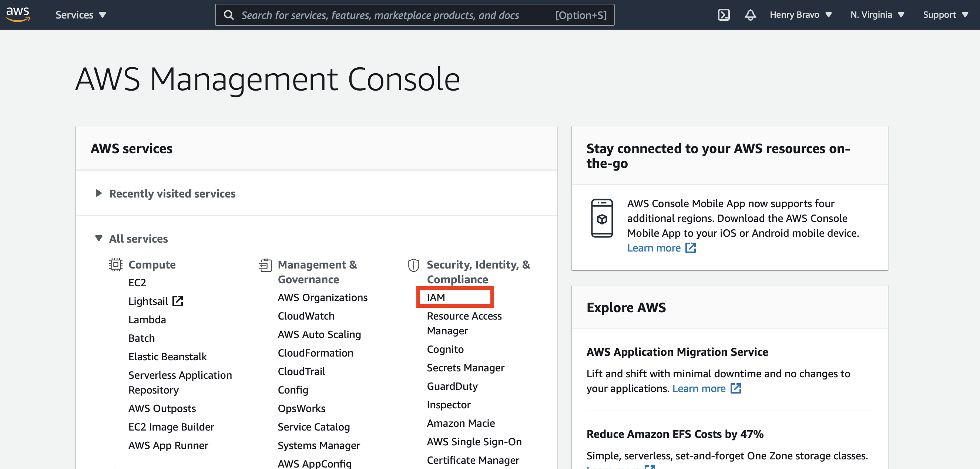The width and height of the screenshot is (980, 469).
Task: Open Resource Access Manager service
Action: (464, 323)
